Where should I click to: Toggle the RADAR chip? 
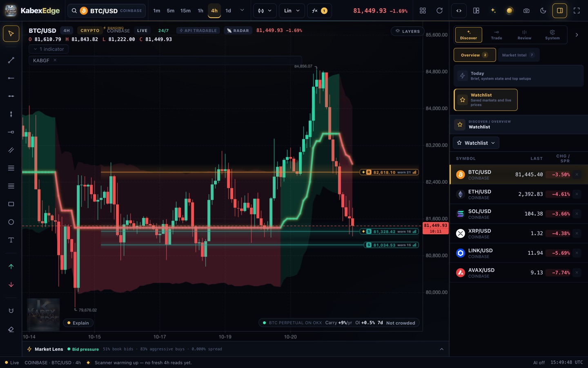[x=238, y=31]
